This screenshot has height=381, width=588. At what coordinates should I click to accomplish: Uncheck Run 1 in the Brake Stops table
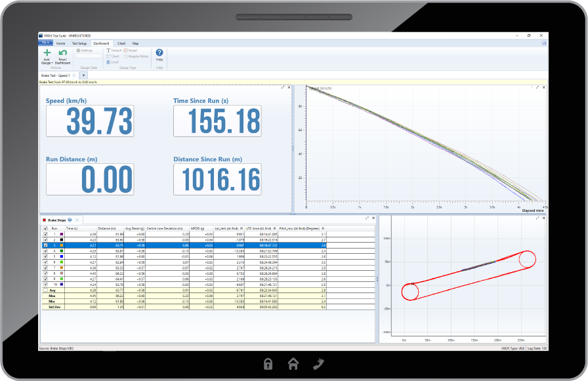click(x=46, y=233)
